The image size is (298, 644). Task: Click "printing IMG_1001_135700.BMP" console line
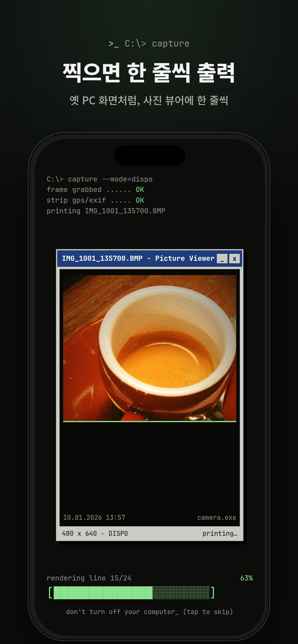(x=106, y=211)
